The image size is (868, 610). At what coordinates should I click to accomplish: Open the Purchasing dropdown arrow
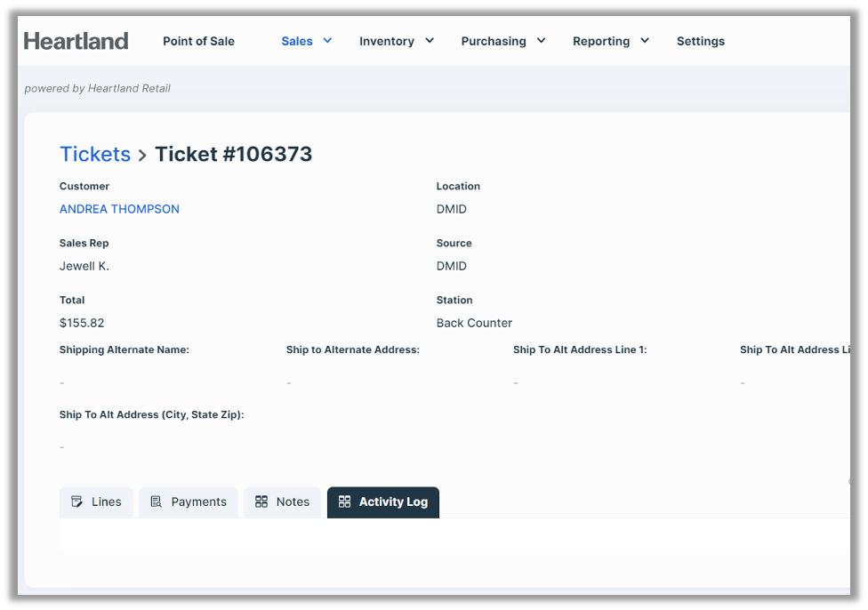(x=541, y=41)
